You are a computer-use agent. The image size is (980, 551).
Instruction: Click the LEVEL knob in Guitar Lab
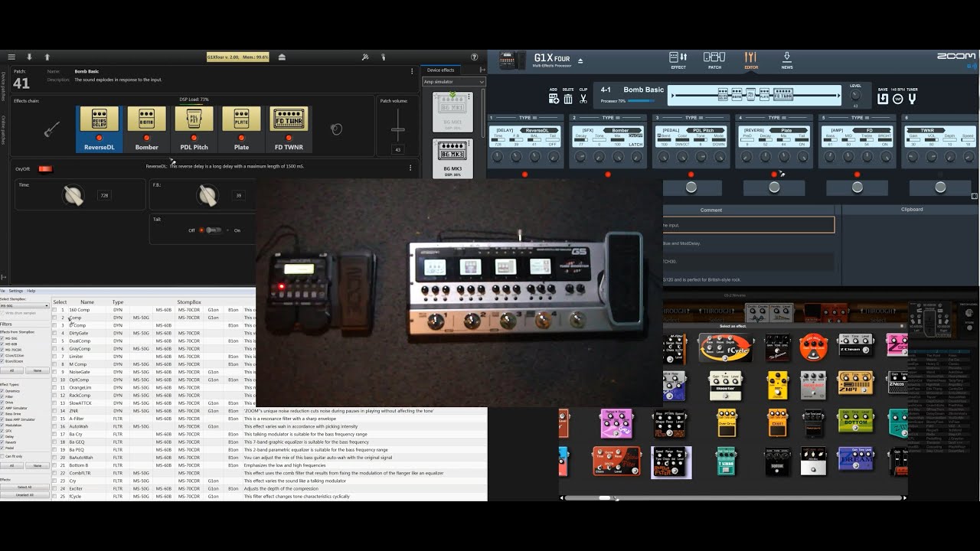point(855,96)
